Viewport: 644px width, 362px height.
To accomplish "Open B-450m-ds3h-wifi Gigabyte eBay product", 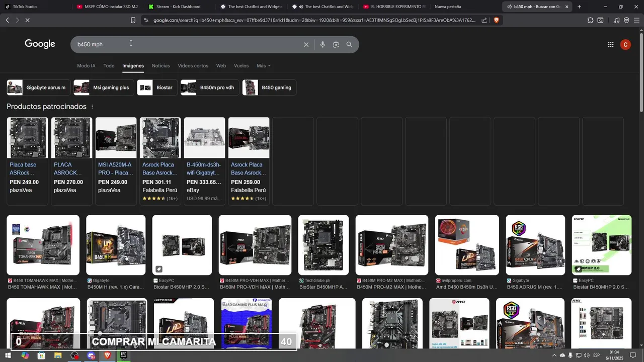I will pos(204,161).
